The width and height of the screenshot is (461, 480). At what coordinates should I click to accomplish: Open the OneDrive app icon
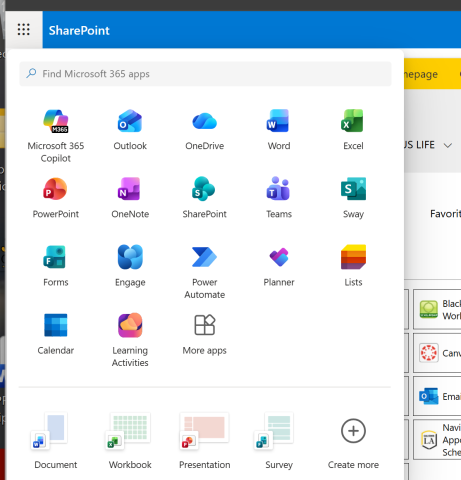coord(204,130)
